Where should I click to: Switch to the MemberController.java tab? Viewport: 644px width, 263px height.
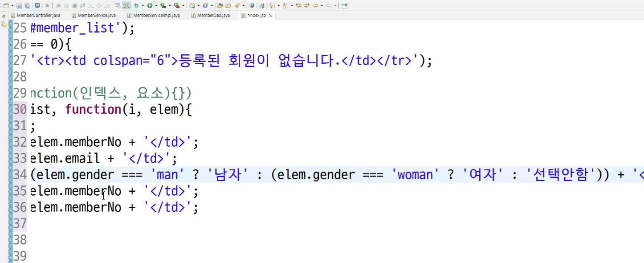pos(35,15)
